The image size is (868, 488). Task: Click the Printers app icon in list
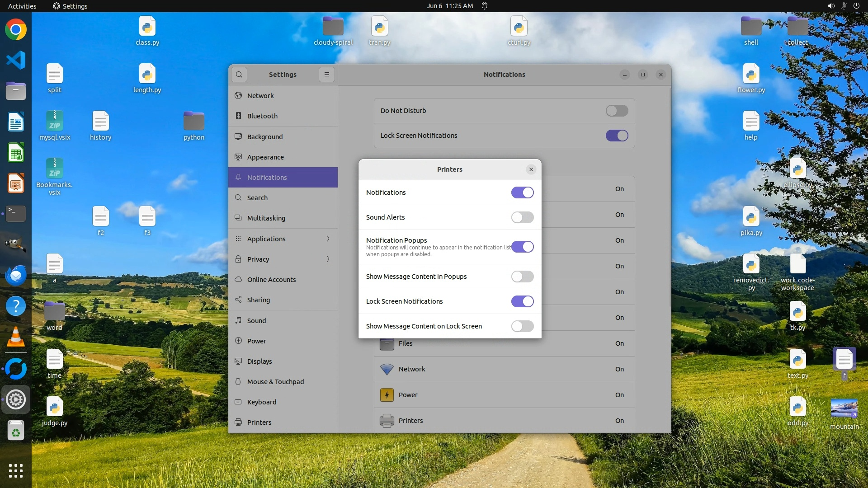click(x=387, y=421)
